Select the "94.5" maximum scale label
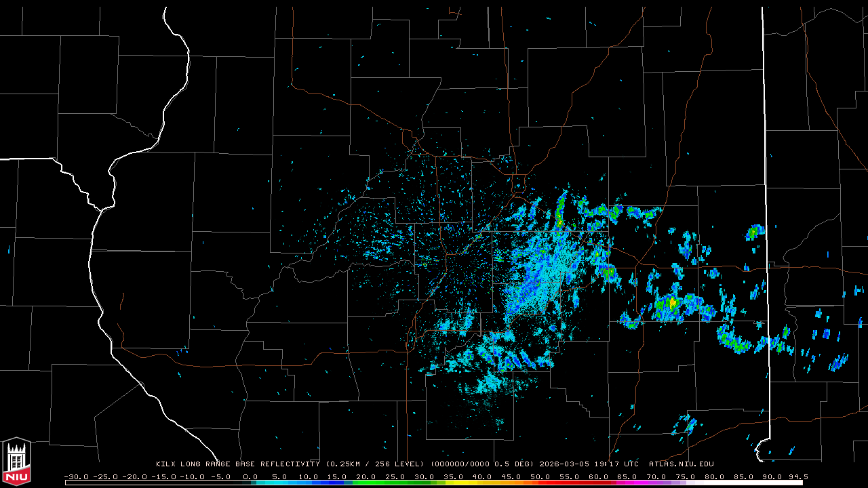 click(x=798, y=476)
